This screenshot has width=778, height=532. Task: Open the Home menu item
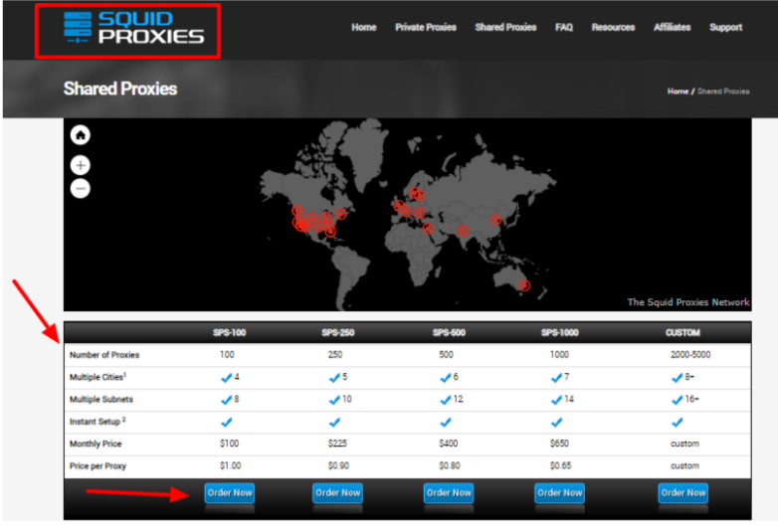(364, 27)
